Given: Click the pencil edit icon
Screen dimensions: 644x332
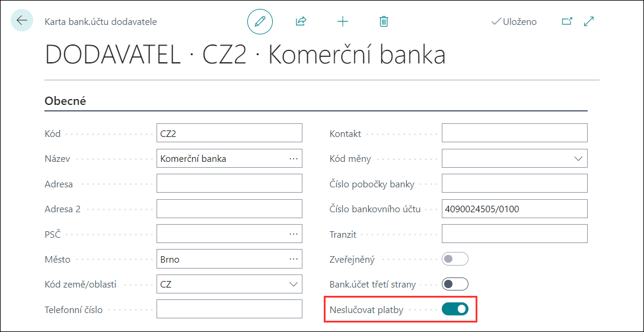Looking at the screenshot, I should (260, 21).
